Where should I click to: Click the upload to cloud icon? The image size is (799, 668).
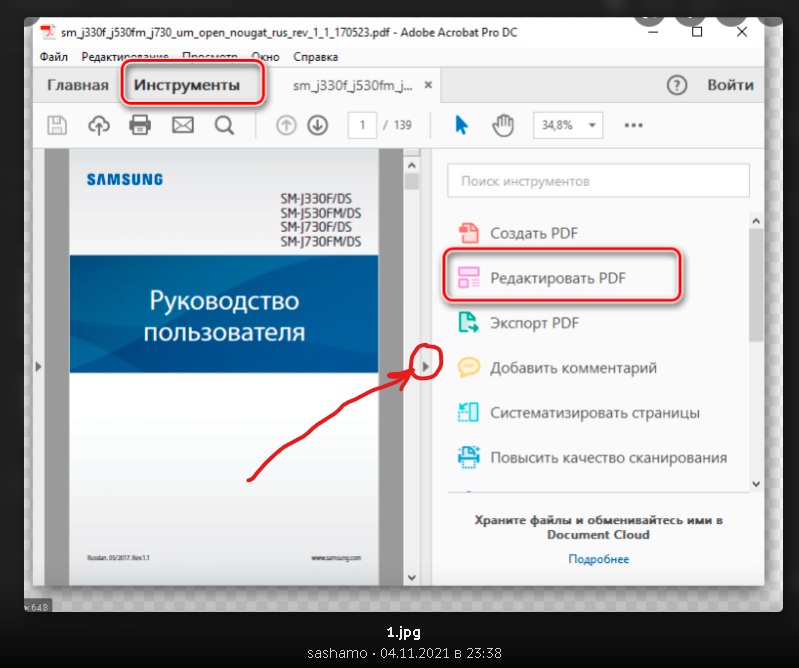[x=99, y=125]
